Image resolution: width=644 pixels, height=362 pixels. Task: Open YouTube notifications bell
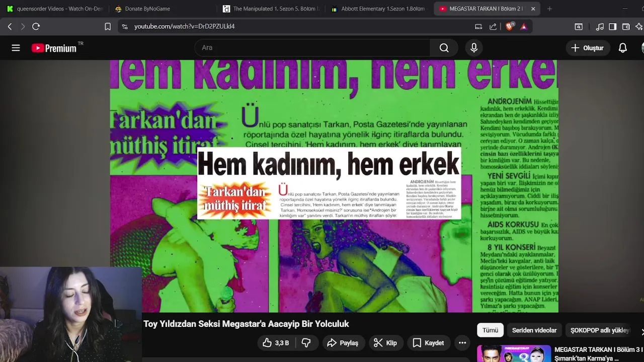622,48
